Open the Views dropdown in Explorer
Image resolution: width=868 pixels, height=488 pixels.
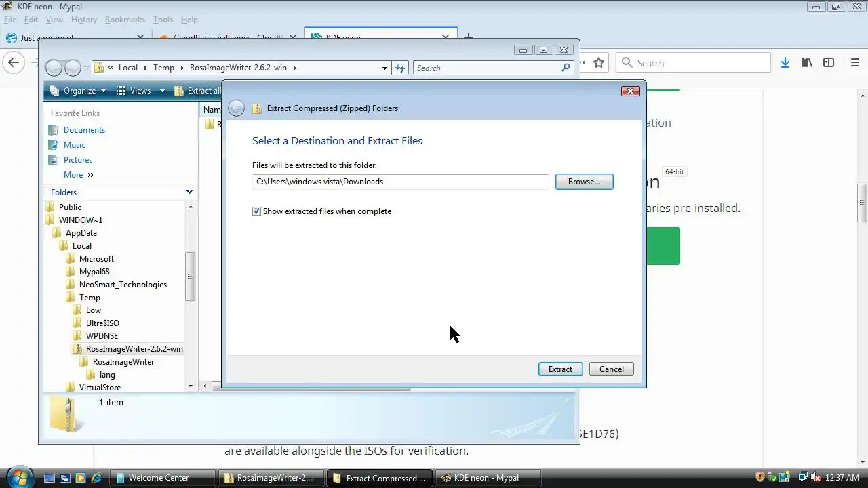click(x=140, y=91)
